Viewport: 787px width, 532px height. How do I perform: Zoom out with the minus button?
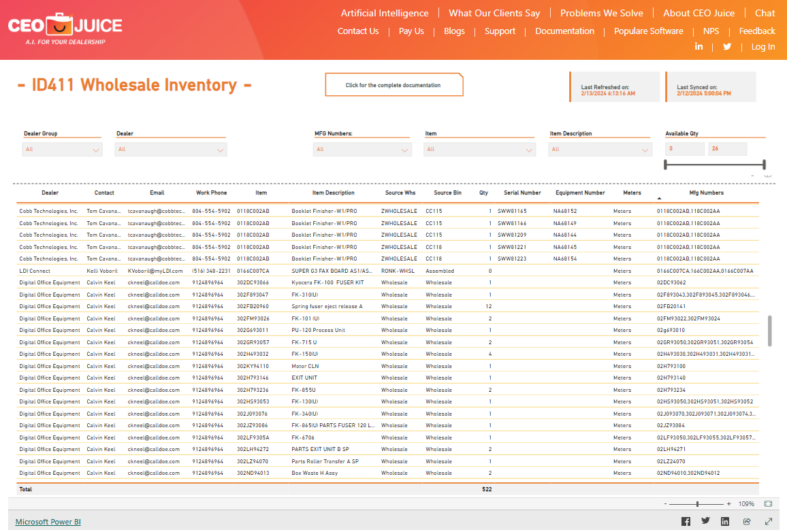tap(666, 504)
